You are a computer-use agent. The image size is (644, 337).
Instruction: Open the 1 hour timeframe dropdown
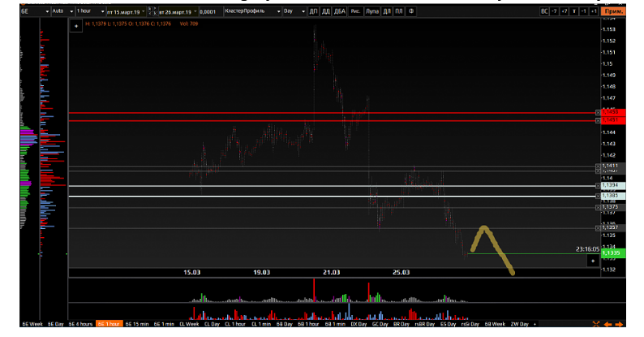click(88, 12)
